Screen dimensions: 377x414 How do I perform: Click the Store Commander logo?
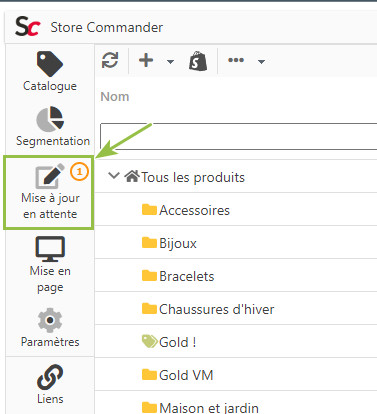point(28,27)
